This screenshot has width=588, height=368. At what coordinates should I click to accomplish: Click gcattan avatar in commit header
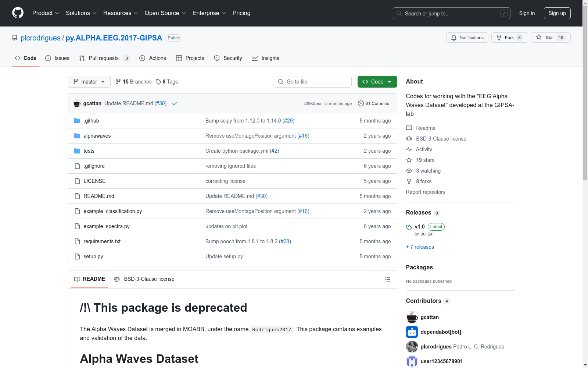coord(77,103)
